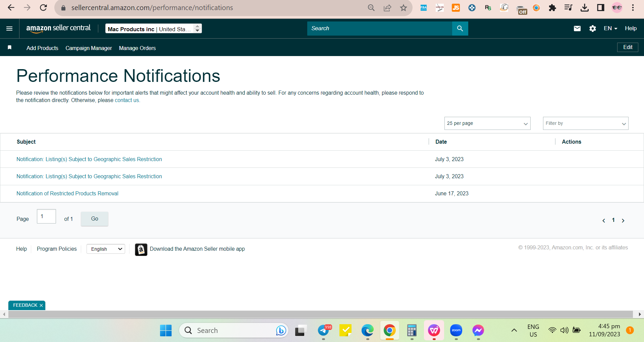
Task: Toggle the browser side panel icon
Action: point(601,8)
